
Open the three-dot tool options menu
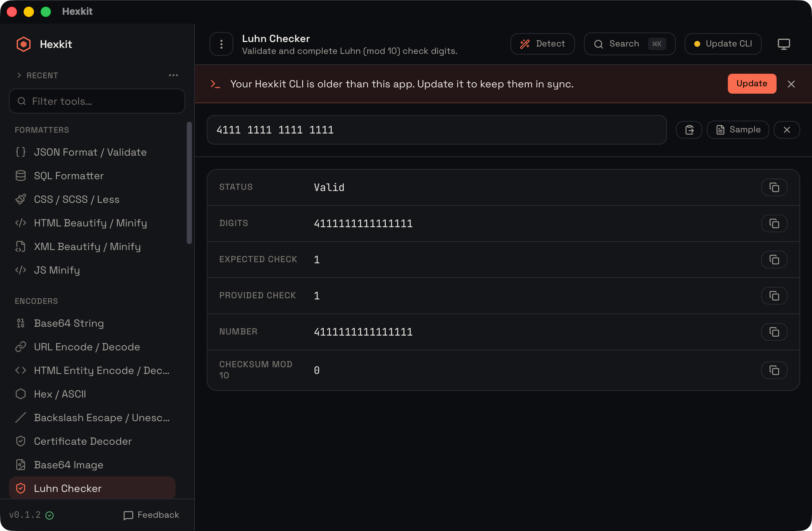coord(221,44)
